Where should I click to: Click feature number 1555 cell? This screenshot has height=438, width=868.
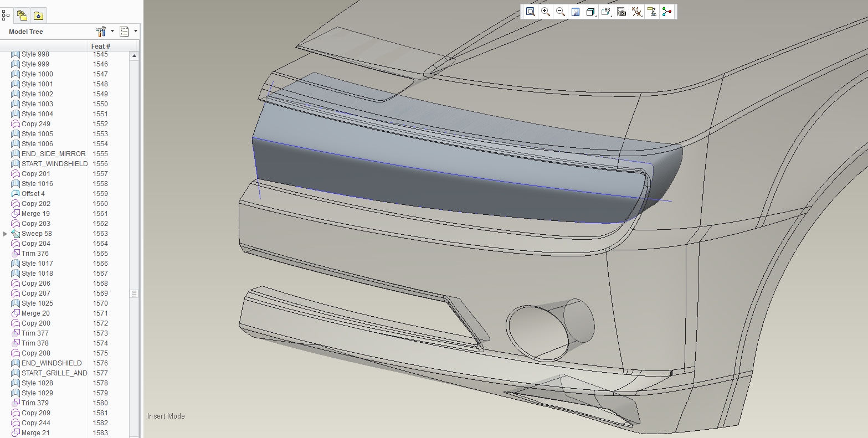100,154
